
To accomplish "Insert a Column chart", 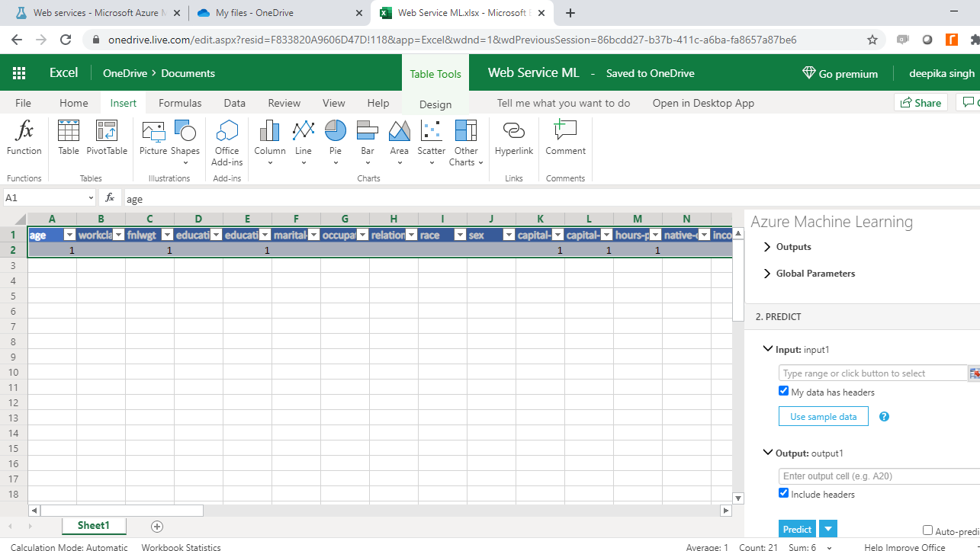I will (270, 142).
